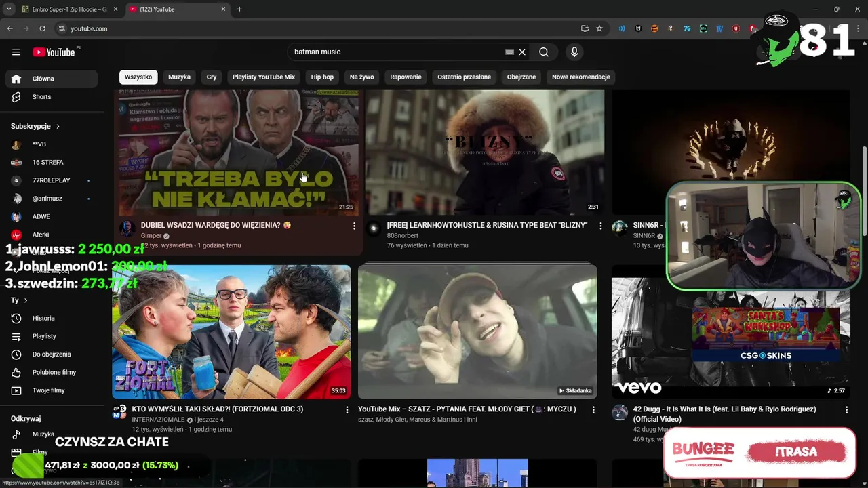
Task: Play the Fortziomal video thumbnail
Action: coord(231,332)
